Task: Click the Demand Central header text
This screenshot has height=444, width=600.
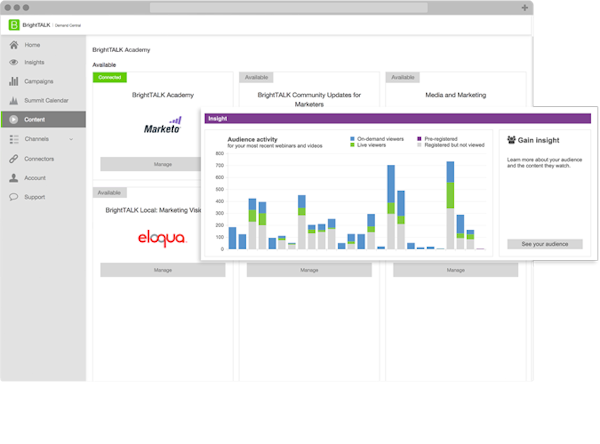Action: pyautogui.click(x=68, y=25)
